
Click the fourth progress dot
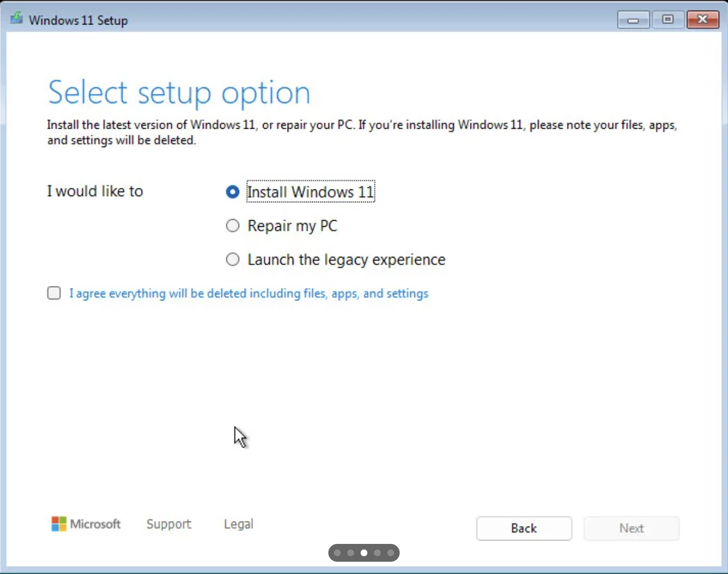coord(377,553)
